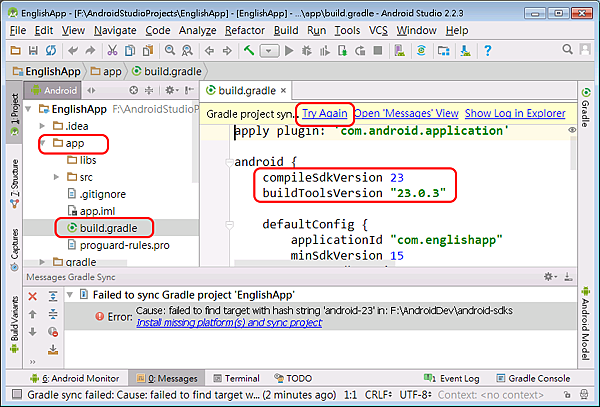
Task: Click the Copy icon in toolbar
Action: pos(130,50)
